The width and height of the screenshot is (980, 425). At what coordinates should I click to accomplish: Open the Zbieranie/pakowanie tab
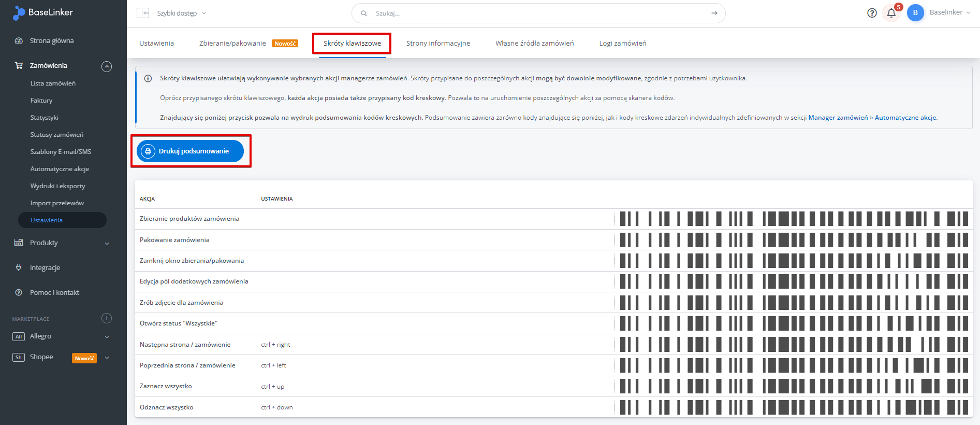[x=248, y=43]
